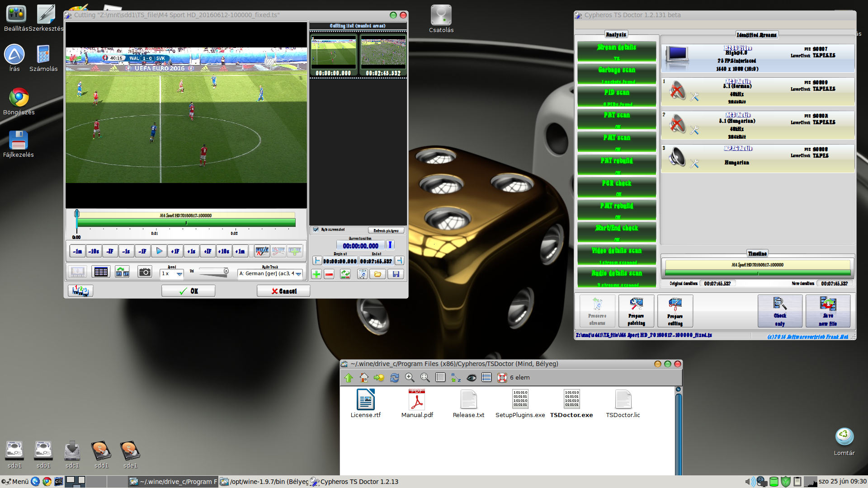
Task: Set begin marker left of Begin at
Action: coord(317,261)
